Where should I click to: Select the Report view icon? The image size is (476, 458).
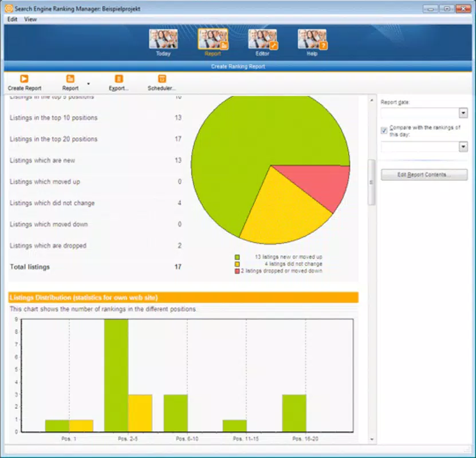tap(213, 39)
